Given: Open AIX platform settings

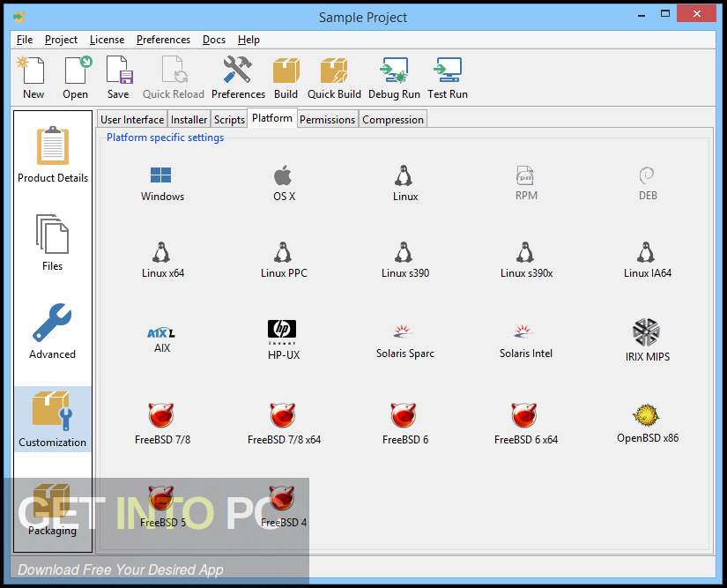Looking at the screenshot, I should 162,340.
